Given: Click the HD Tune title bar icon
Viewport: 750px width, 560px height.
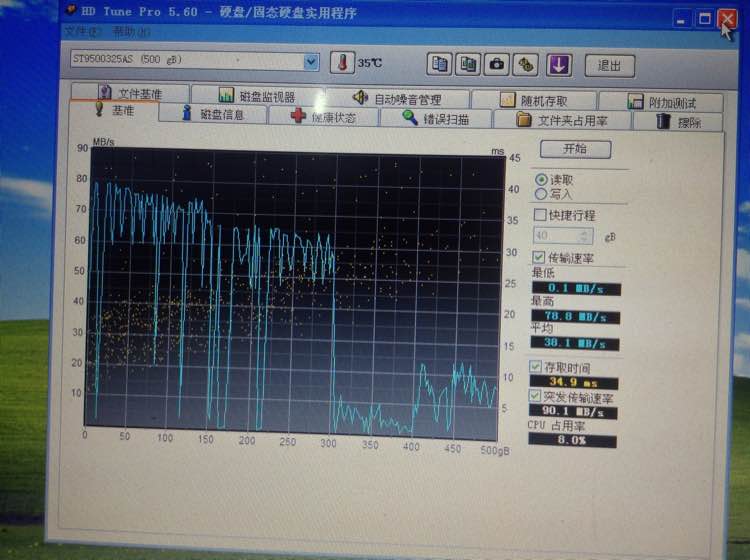Looking at the screenshot, I should (71, 10).
